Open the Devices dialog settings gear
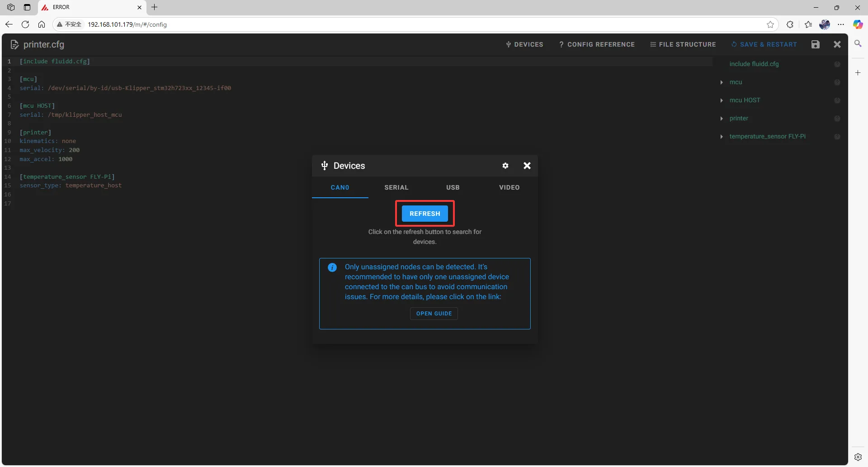The height and width of the screenshot is (467, 868). point(505,166)
